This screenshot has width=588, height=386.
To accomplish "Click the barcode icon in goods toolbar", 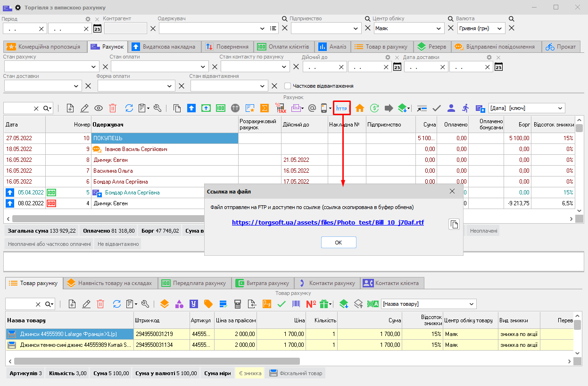I will [x=296, y=304].
